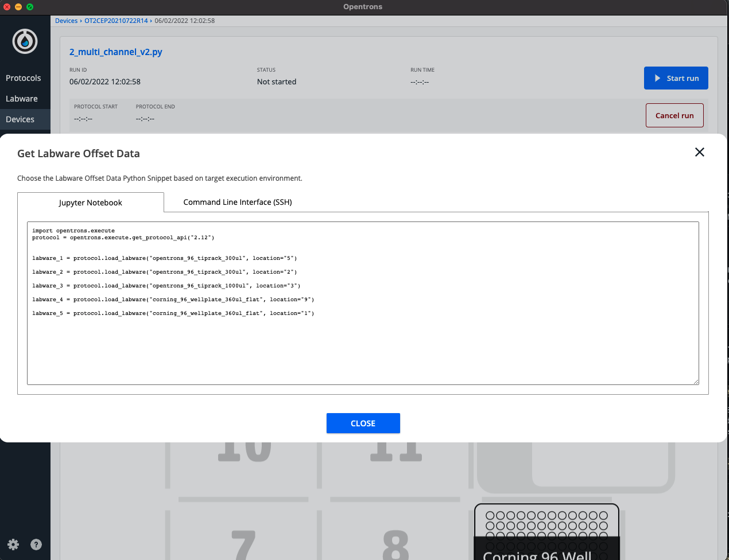Click the line 'import opentrons.execute'

coord(73,231)
